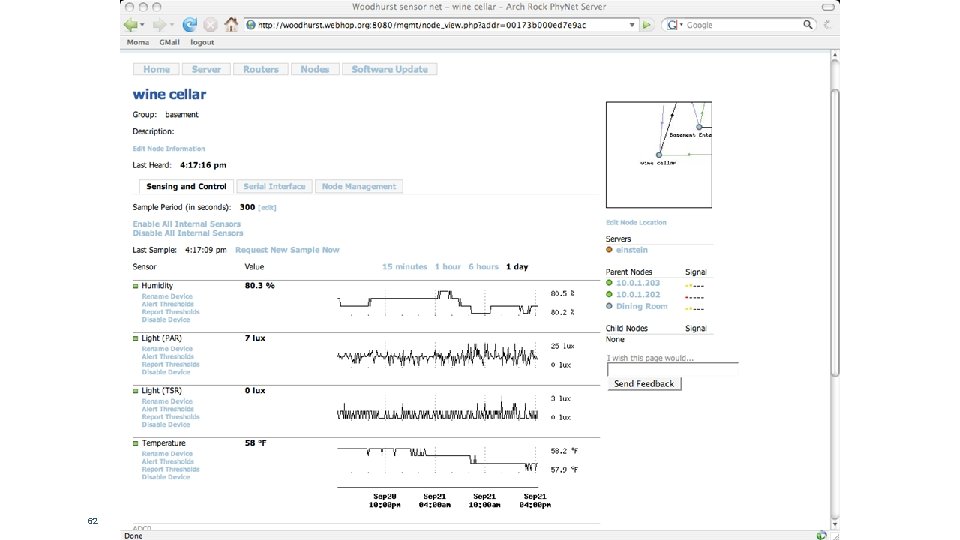Show the 6 hours graph range
This screenshot has height=540, width=960.
[x=484, y=267]
